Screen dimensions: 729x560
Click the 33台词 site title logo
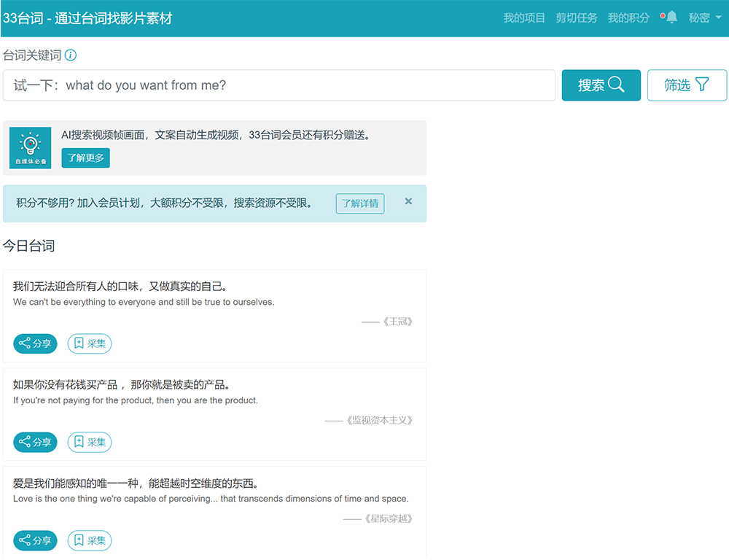87,18
